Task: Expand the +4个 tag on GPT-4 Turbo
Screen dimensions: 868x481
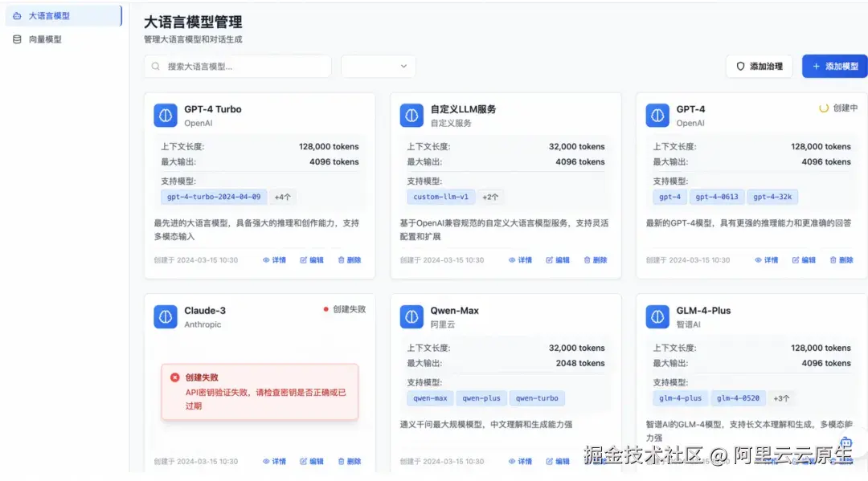Action: [283, 197]
